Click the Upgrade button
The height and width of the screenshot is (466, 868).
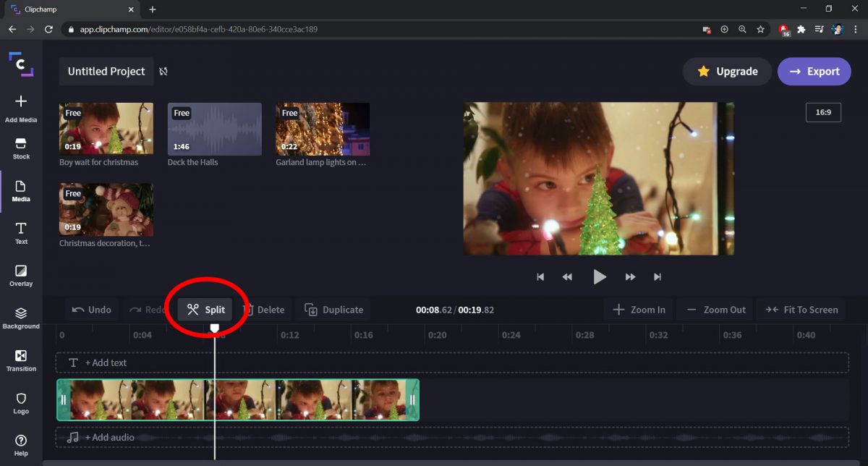coord(727,71)
